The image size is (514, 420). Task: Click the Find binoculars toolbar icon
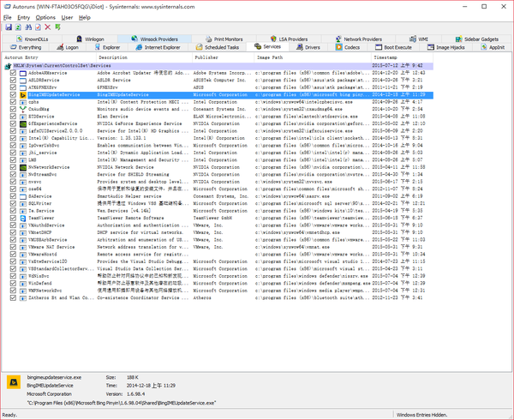point(28,27)
